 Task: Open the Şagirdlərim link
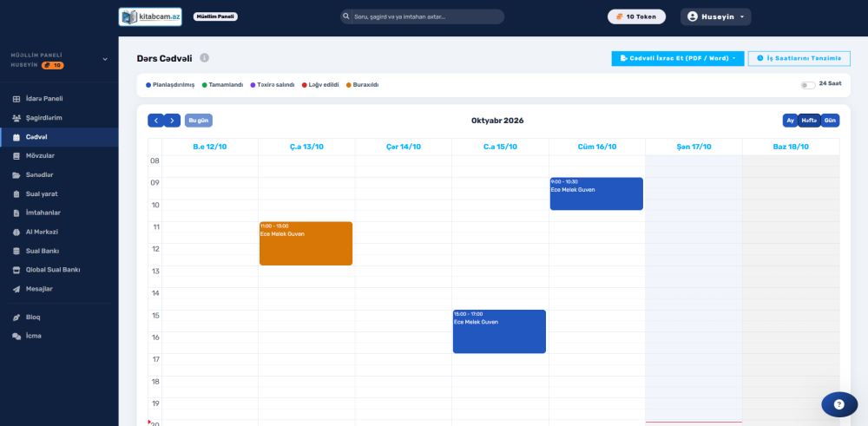coord(59,118)
